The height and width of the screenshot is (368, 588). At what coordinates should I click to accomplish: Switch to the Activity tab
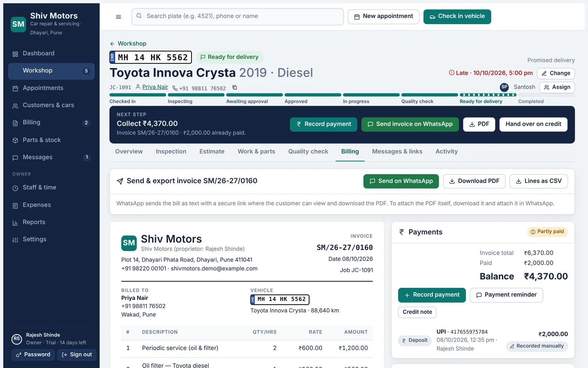pos(447,152)
